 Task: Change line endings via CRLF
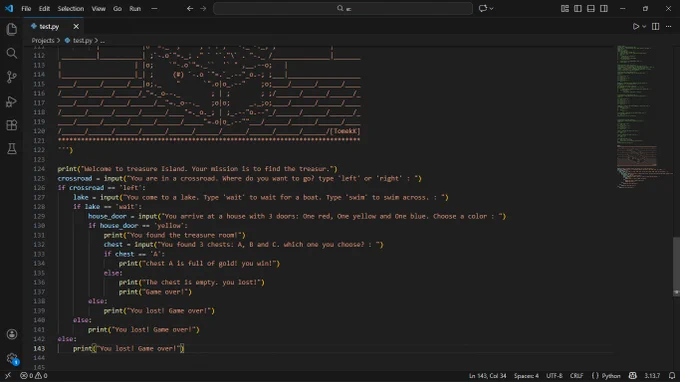pyautogui.click(x=576, y=376)
